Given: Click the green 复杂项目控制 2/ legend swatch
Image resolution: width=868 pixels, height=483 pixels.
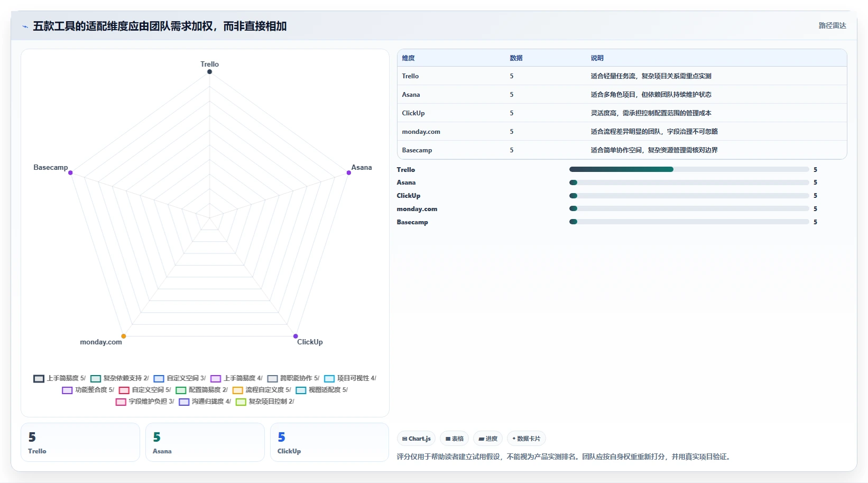Looking at the screenshot, I should coord(241,402).
